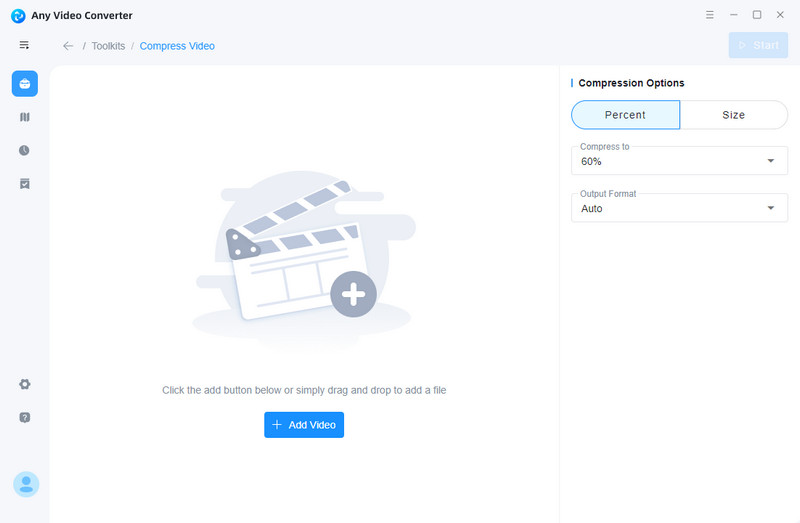Click the Any Video Converter logo
The width and height of the screenshot is (800, 523).
pos(18,16)
